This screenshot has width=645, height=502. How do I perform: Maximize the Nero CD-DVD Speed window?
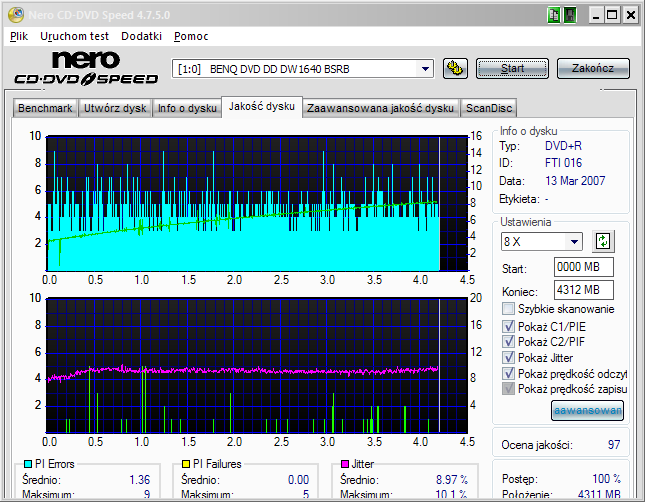point(612,16)
